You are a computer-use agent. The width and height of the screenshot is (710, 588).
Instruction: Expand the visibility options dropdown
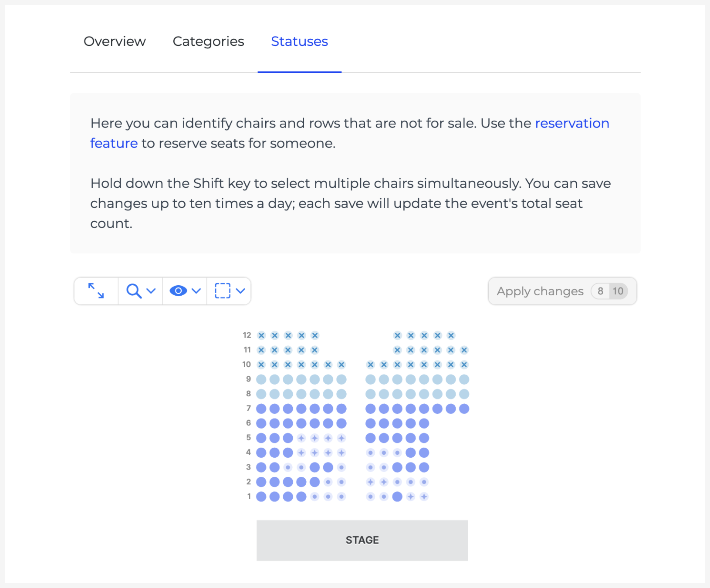[196, 291]
